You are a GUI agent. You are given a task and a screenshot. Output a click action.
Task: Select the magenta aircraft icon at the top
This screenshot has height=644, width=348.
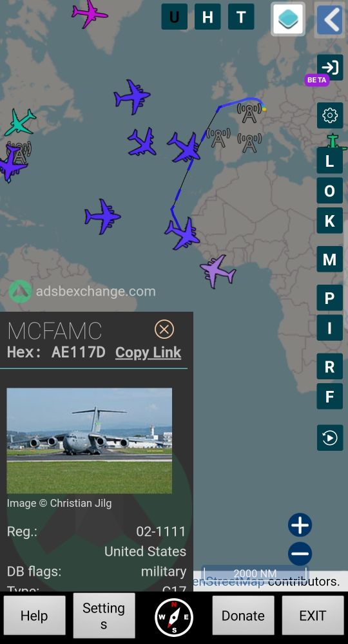pos(89,14)
